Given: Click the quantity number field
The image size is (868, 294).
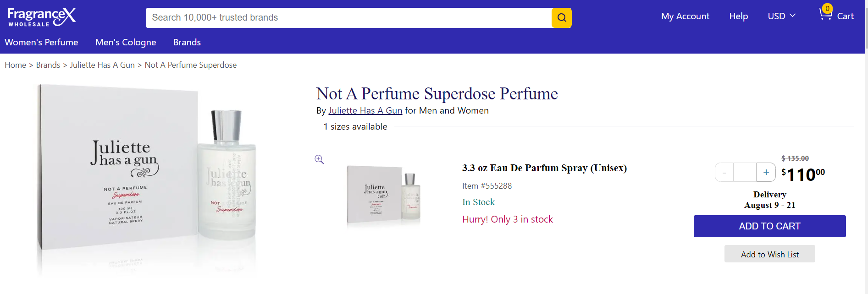Looking at the screenshot, I should coord(745,172).
